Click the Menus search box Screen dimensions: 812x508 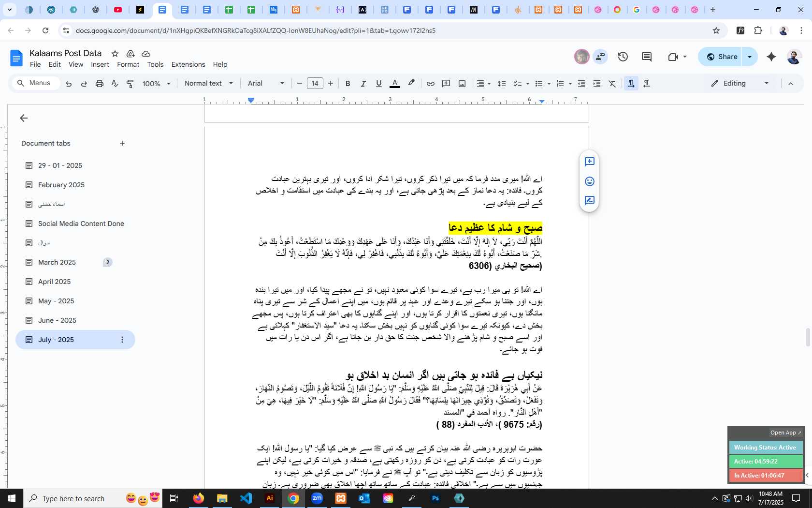tap(36, 83)
